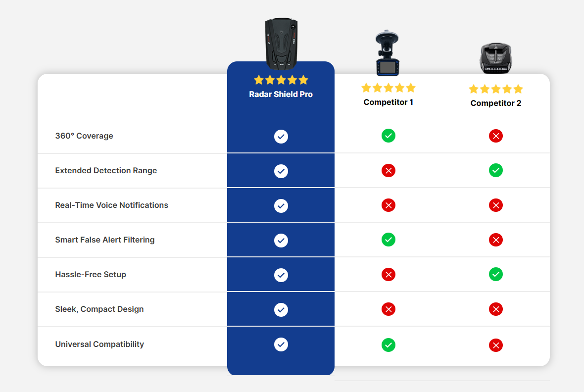Viewport: 584px width, 392px height.
Task: Click the Sleek, Compact Design label
Action: pos(99,309)
